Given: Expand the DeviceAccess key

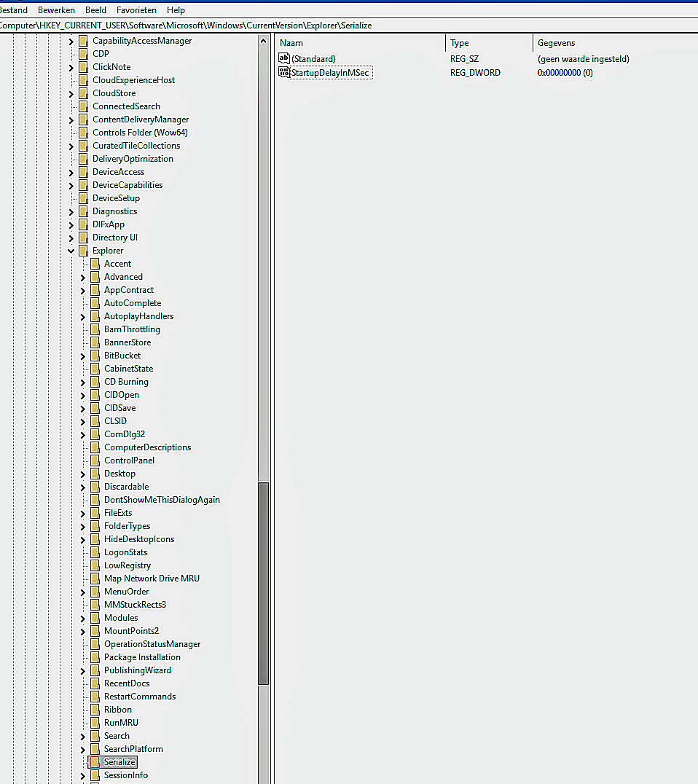Looking at the screenshot, I should 71,173.
